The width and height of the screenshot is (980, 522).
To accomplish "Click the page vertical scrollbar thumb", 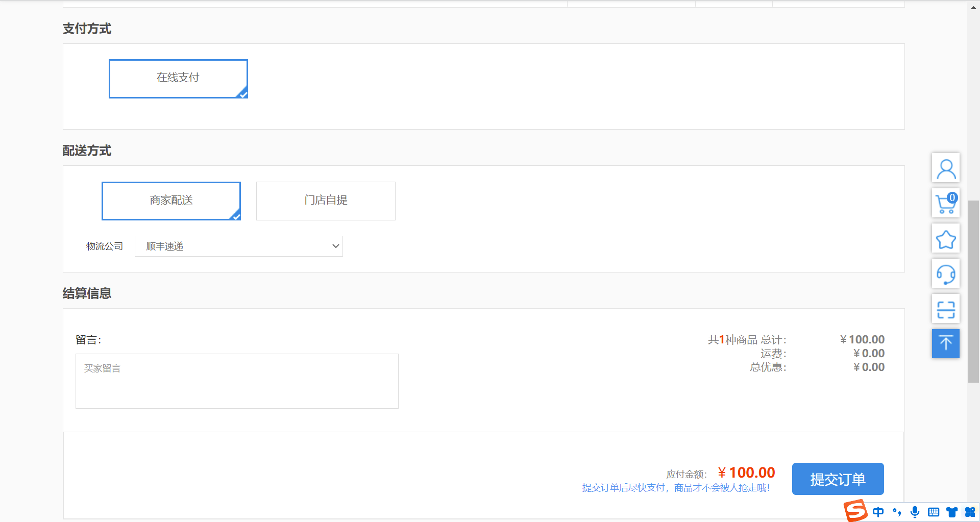I will pos(973,291).
